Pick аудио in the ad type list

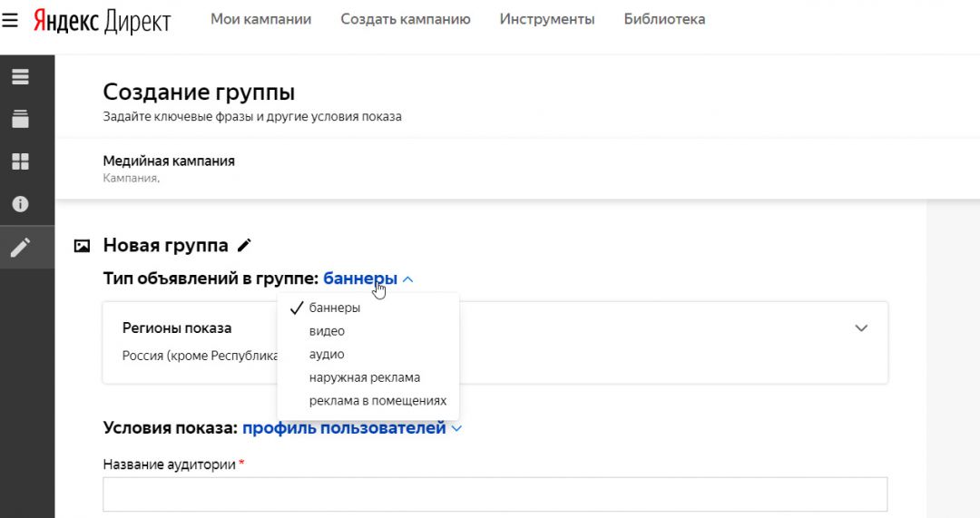pyautogui.click(x=327, y=354)
